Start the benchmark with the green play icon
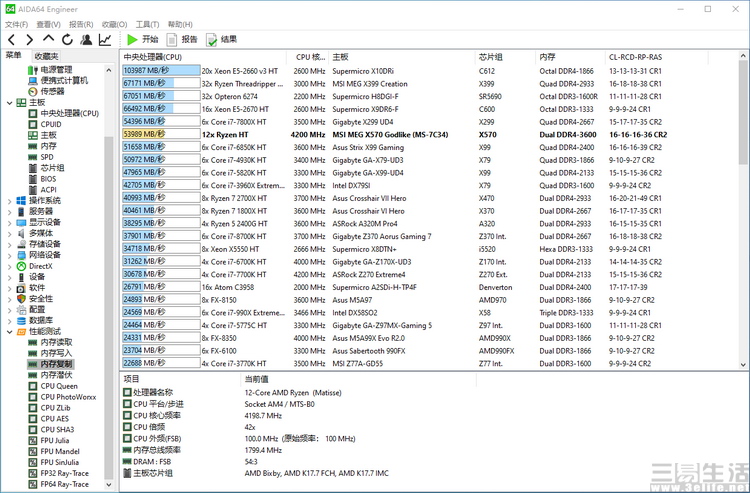The width and height of the screenshot is (750, 493). (x=132, y=40)
